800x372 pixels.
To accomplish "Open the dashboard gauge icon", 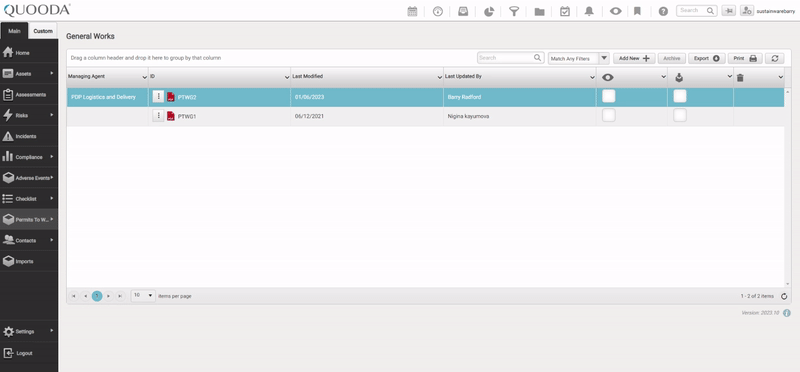I will (x=438, y=11).
